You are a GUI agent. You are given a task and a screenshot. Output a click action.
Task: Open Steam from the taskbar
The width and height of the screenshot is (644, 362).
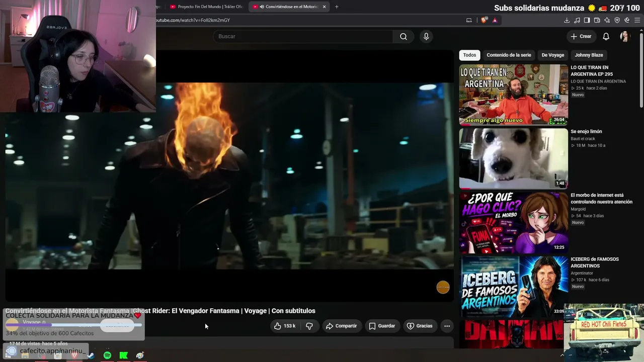[x=91, y=355]
